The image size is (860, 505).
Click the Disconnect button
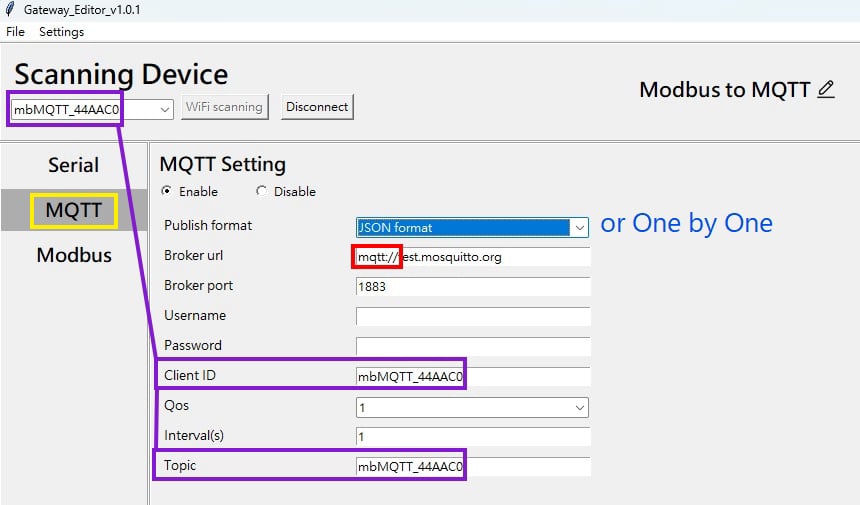(317, 107)
